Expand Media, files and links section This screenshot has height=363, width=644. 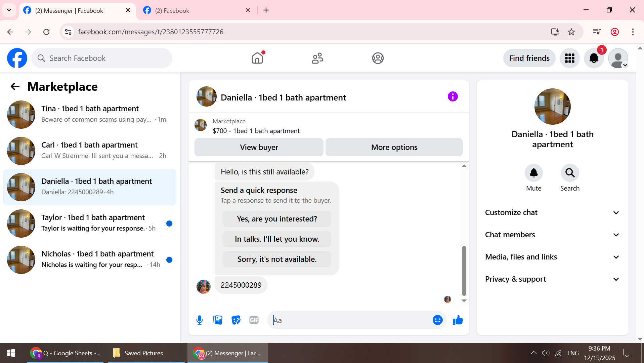pos(553,257)
